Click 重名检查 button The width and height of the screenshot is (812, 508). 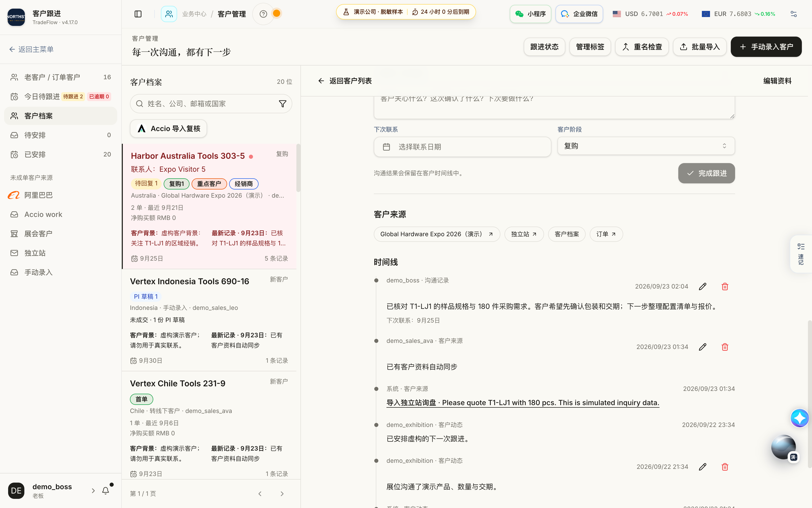(x=642, y=47)
